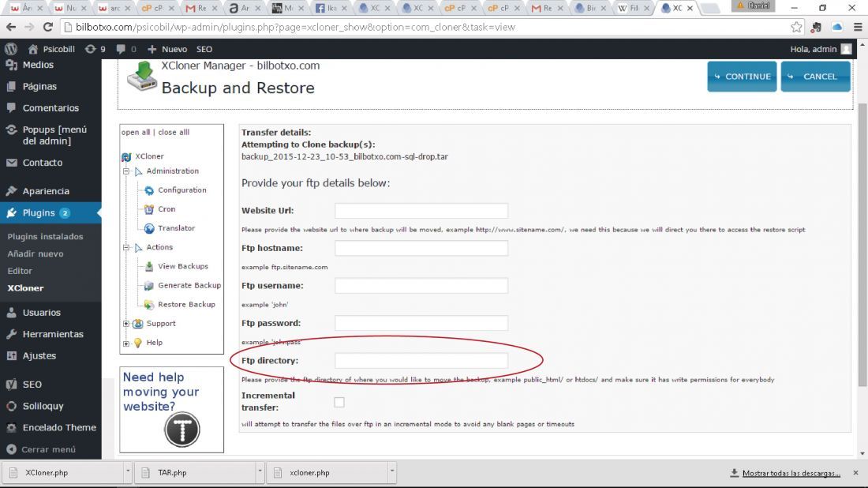
Task: Open 'Need help moving your website?' link
Action: point(161,392)
